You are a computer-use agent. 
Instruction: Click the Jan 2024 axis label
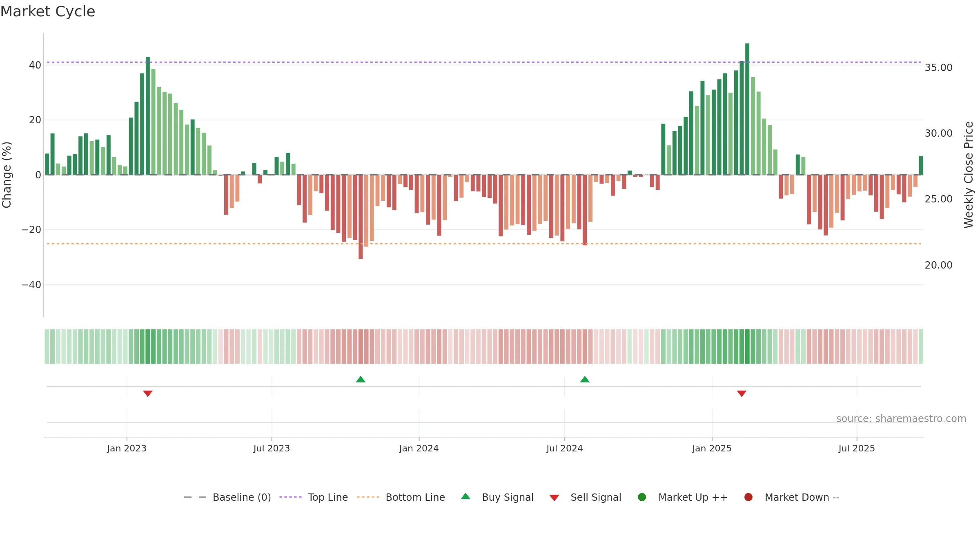[x=419, y=448]
